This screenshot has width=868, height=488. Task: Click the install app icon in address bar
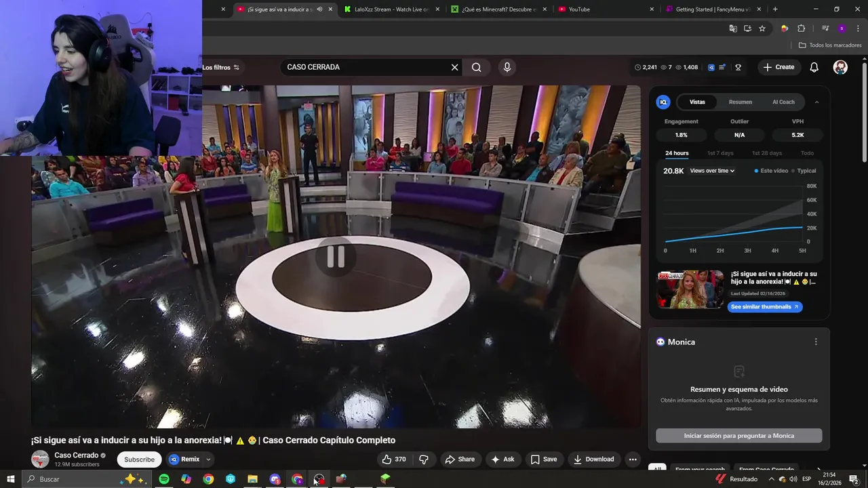tap(747, 28)
